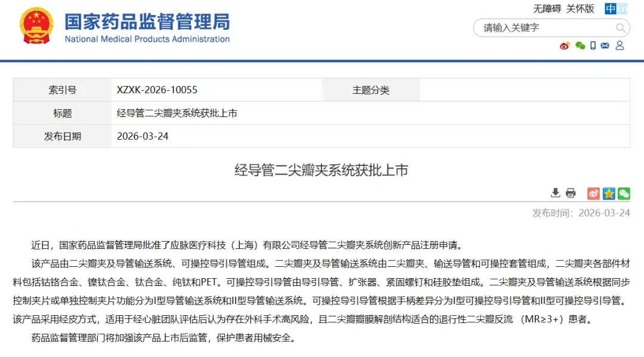Click the 索引号 table label
The height and width of the screenshot is (357, 644).
point(63,90)
